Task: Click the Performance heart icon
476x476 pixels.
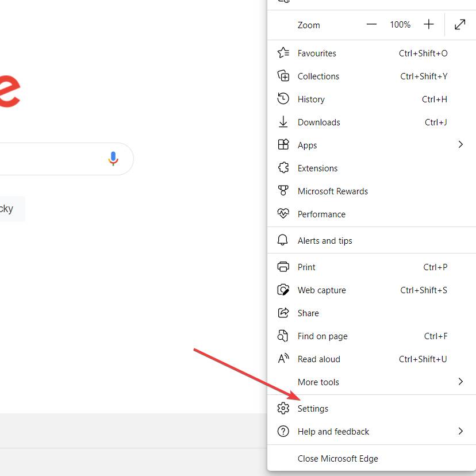Action: (283, 214)
